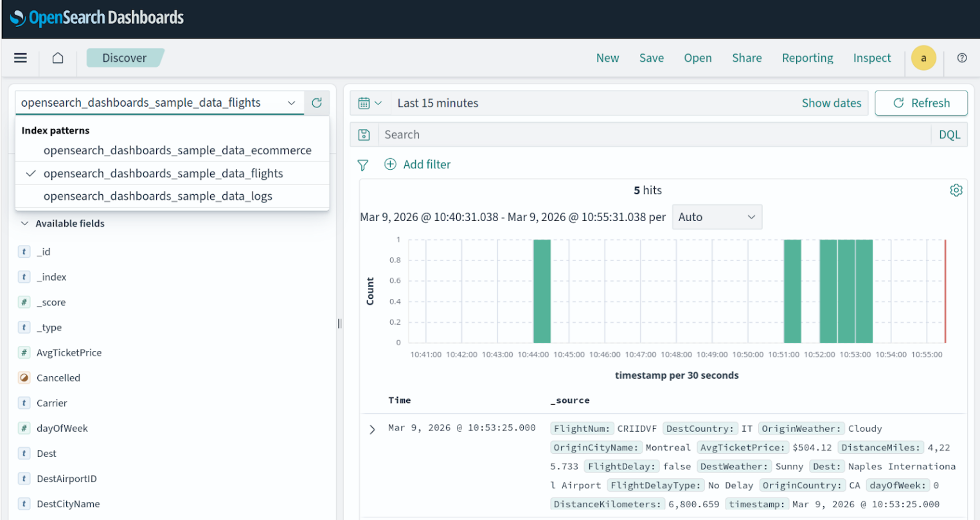The height and width of the screenshot is (520, 980).
Task: Refresh the index pattern list
Action: (x=316, y=102)
